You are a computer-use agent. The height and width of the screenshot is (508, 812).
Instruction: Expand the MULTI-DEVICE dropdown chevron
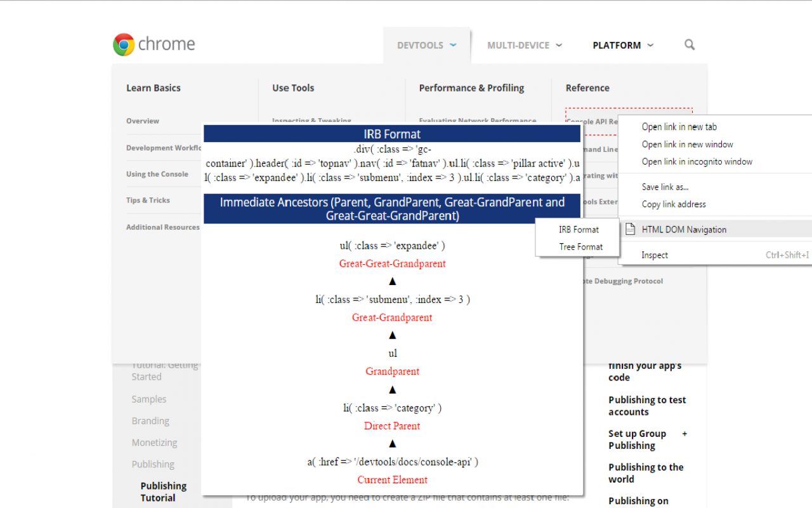(x=559, y=45)
